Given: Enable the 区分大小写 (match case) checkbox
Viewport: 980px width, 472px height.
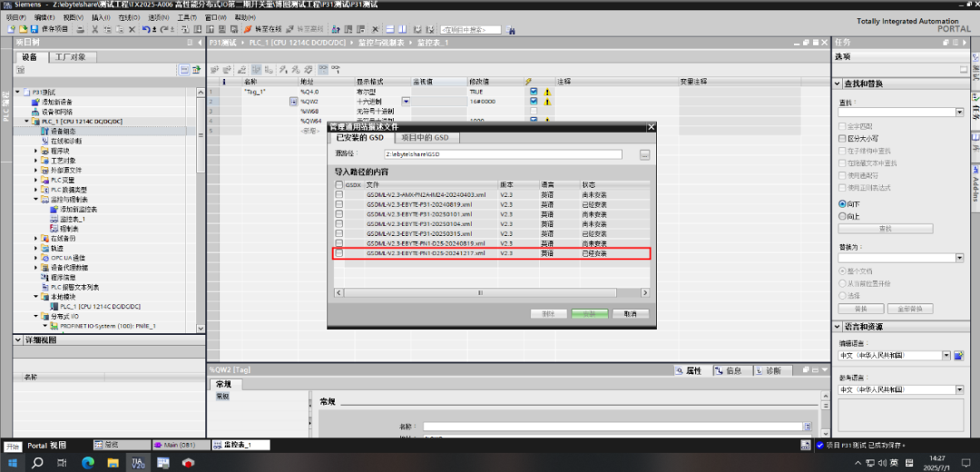Looking at the screenshot, I should 842,138.
